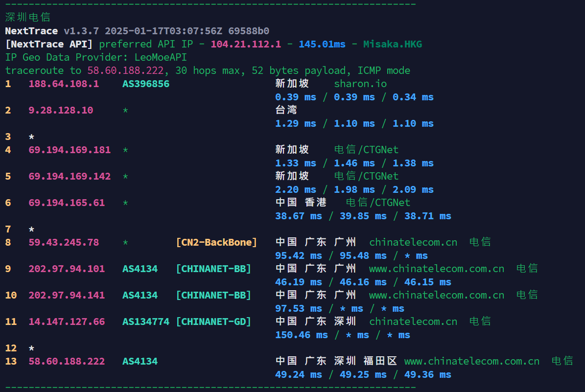Image resolution: width=585 pixels, height=392 pixels.
Task: Click hop 8 IP 59.43.245.78
Action: tap(64, 242)
